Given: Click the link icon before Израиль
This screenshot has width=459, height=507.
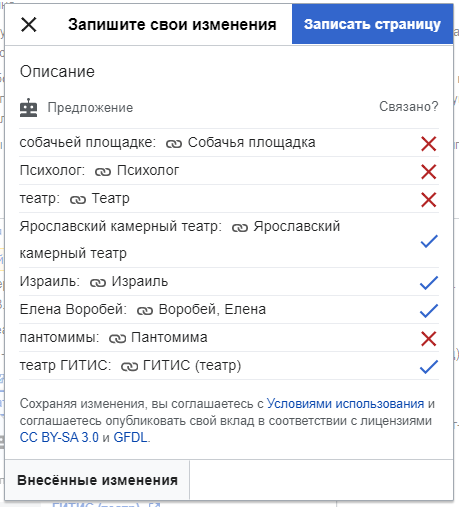Looking at the screenshot, I should (98, 283).
